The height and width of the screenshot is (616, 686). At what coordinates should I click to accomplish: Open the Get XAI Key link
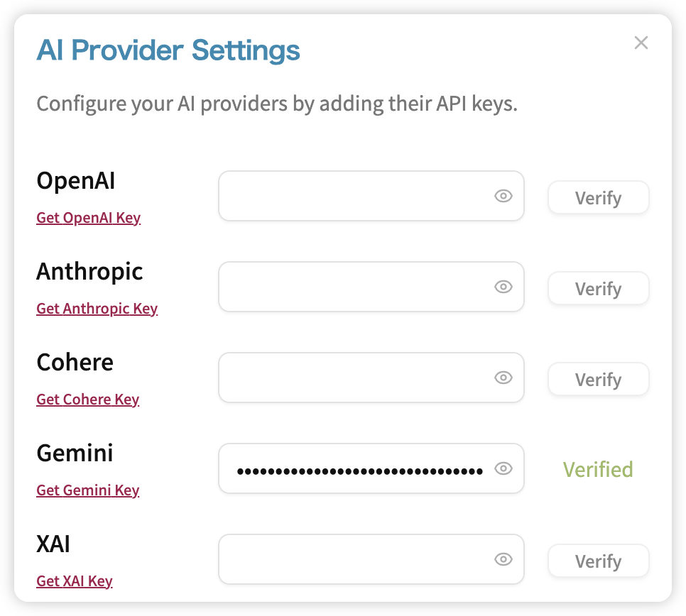pos(75,581)
